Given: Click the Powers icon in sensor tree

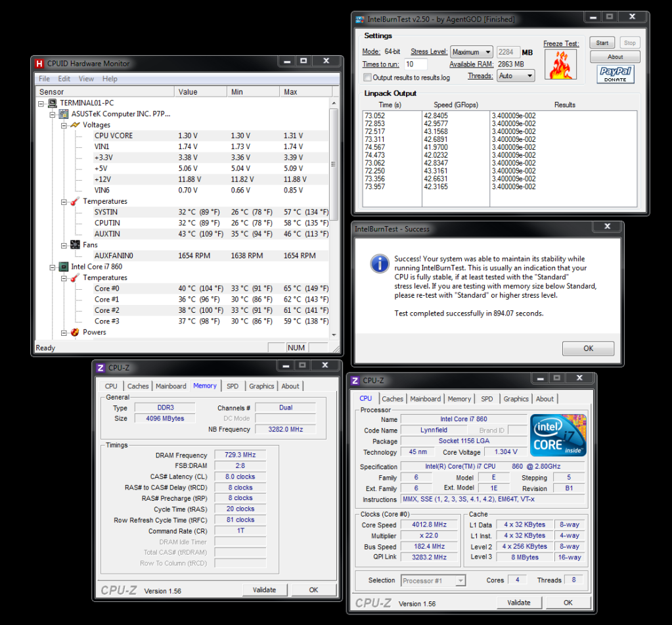Looking at the screenshot, I should (x=75, y=333).
